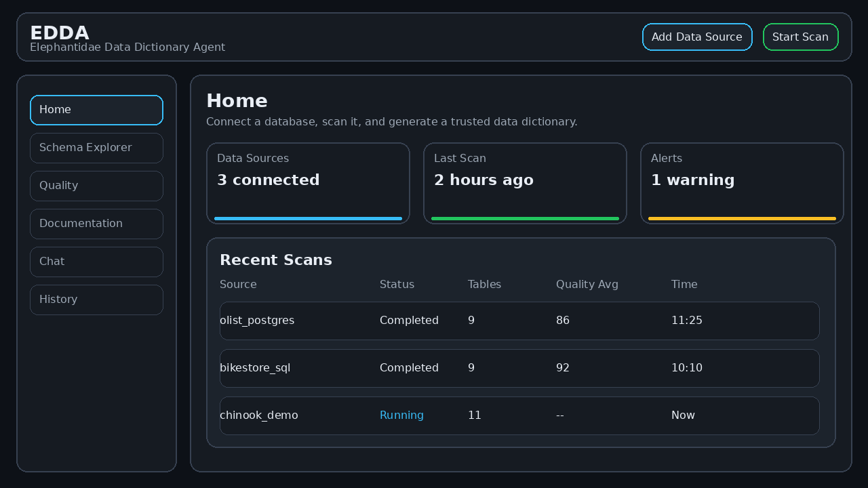
Task: Click the Status column header
Action: [x=397, y=285]
